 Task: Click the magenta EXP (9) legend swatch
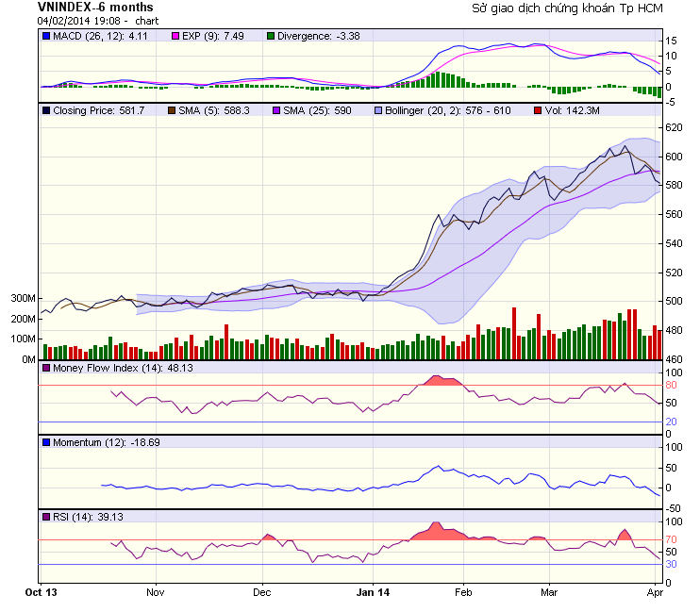pyautogui.click(x=174, y=36)
